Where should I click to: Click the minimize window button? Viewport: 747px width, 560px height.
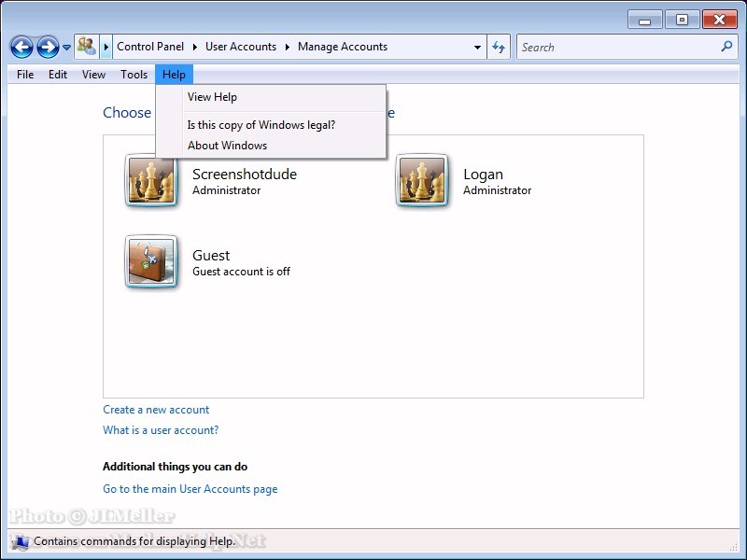coord(644,20)
